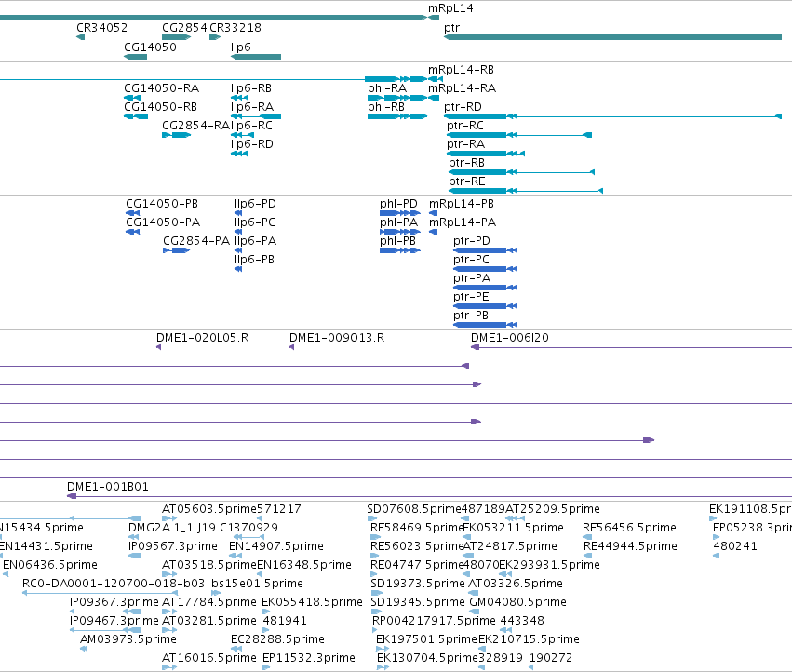Open the mRpL14-PA protein label
Viewport: 792px width, 672px height.
click(463, 222)
